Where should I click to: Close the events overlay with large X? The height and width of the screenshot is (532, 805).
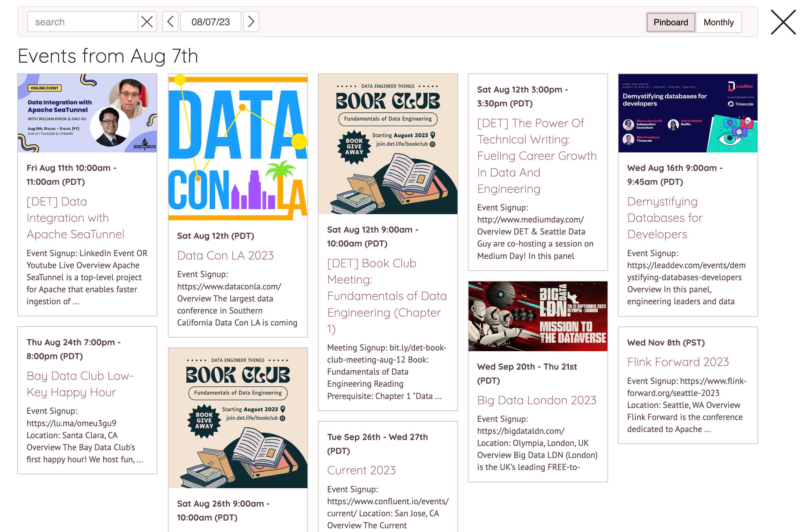(x=782, y=23)
